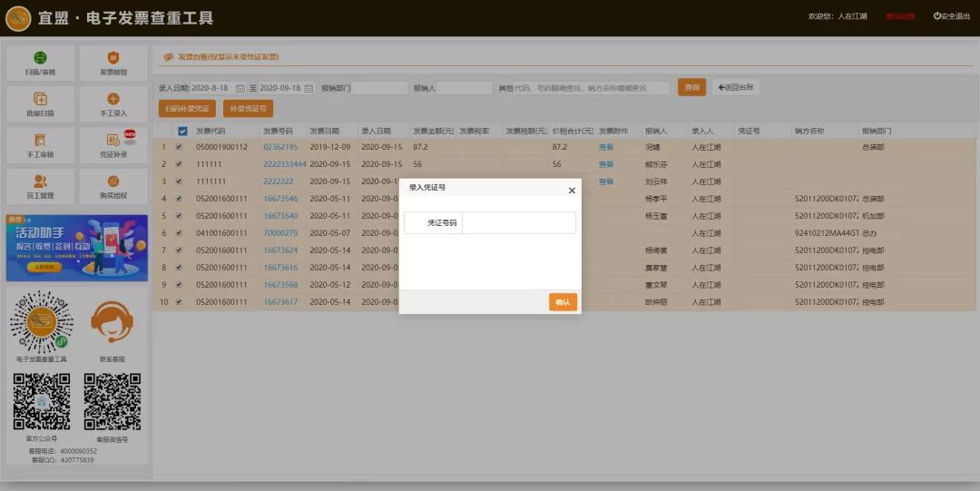Viewport: 980px width, 491px height.
Task: Select the 批量扫描 icon
Action: [40, 103]
